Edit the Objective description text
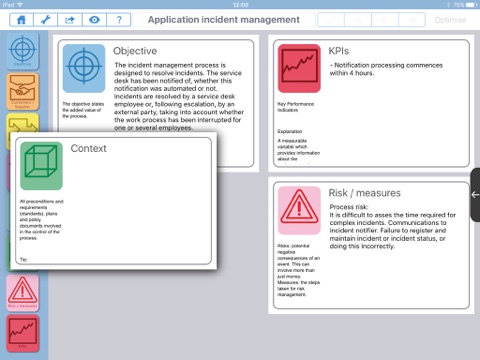 [x=179, y=96]
